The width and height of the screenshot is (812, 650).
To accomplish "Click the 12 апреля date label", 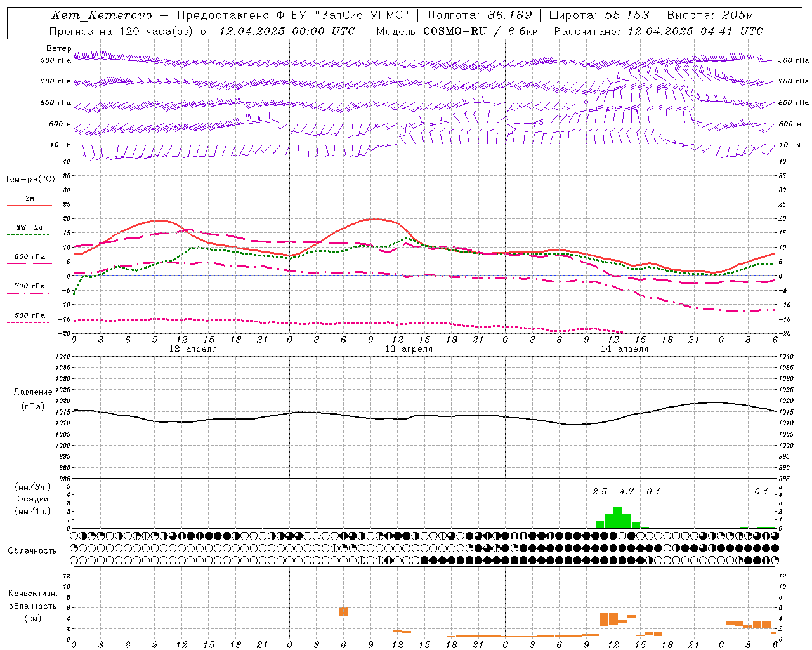I will (x=193, y=349).
